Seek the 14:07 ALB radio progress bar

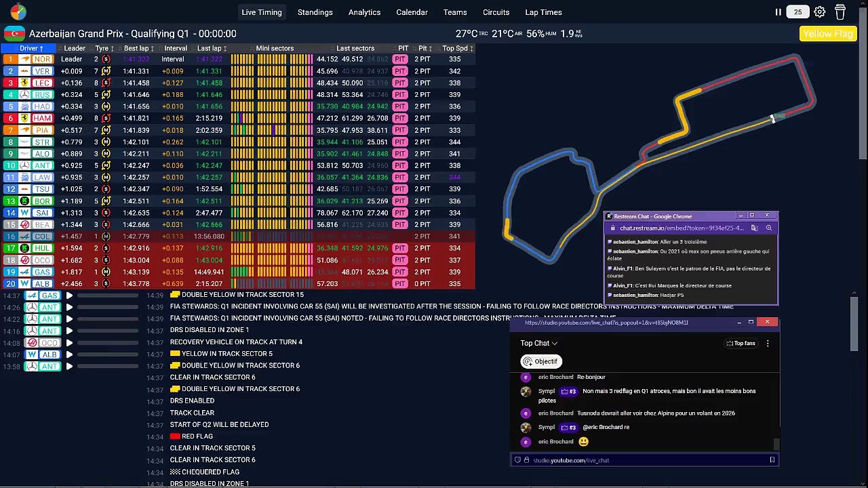108,354
